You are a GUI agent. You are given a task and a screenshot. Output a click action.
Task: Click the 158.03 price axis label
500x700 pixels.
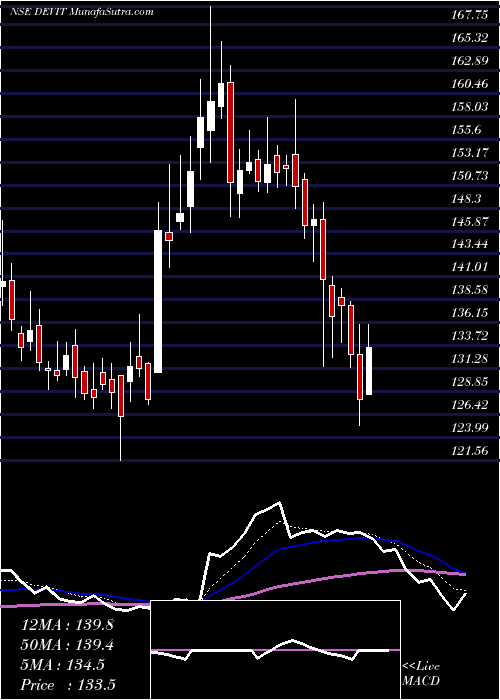(x=469, y=107)
